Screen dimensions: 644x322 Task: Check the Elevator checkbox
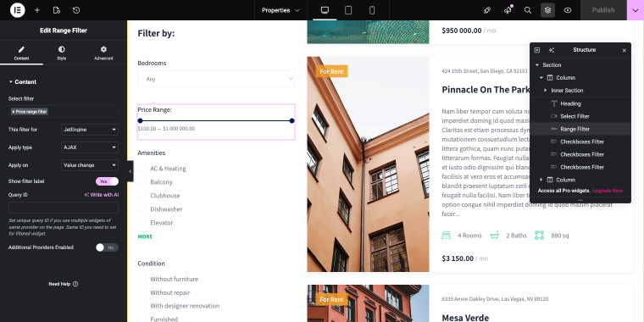coord(142,222)
